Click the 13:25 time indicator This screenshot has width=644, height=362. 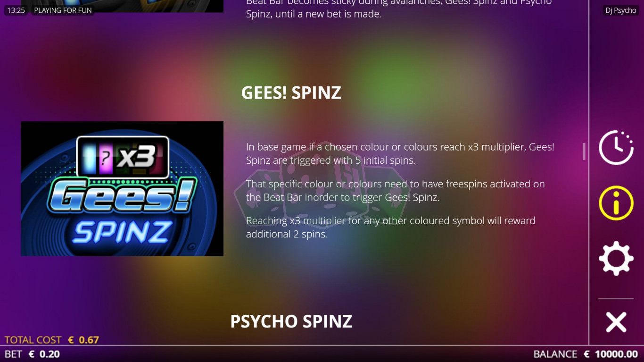[16, 10]
